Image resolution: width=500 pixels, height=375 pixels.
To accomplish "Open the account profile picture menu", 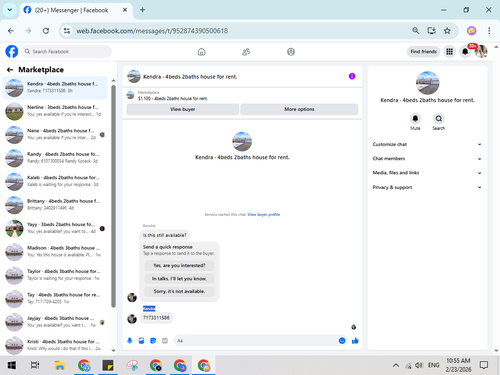I will point(481,52).
